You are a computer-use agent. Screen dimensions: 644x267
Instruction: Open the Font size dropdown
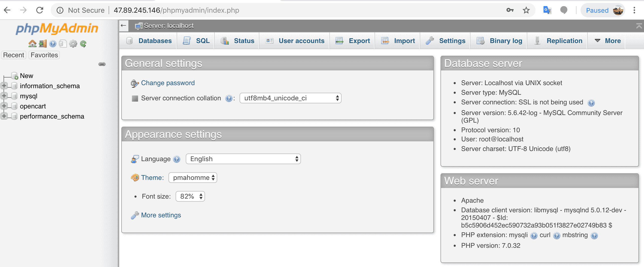point(190,196)
